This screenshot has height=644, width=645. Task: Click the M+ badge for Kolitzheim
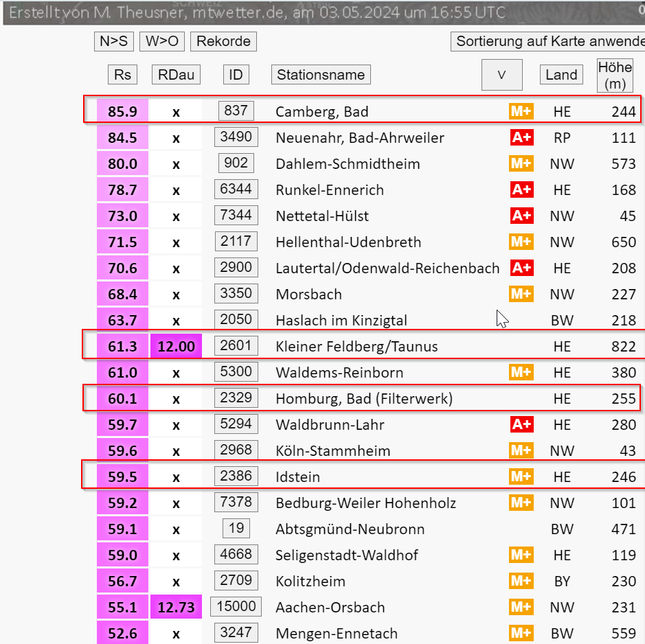coord(521,581)
